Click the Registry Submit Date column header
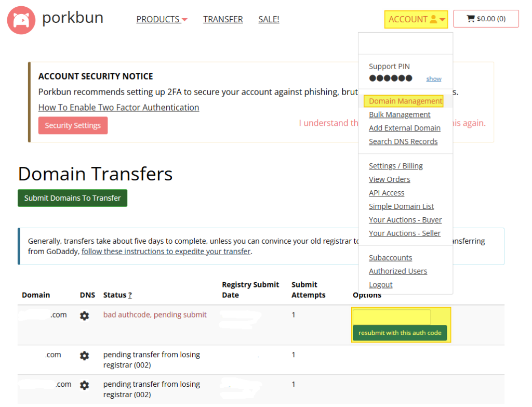This screenshot has height=407, width=532. pos(250,290)
